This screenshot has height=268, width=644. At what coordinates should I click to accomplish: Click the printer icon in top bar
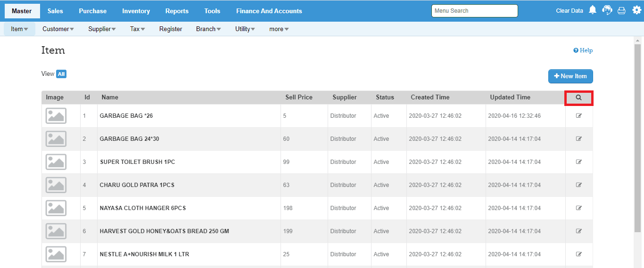pyautogui.click(x=621, y=10)
